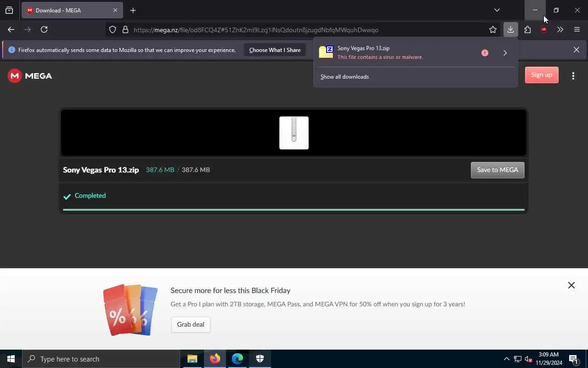The image size is (588, 368).
Task: Click the taskbar search box
Action: point(101,359)
